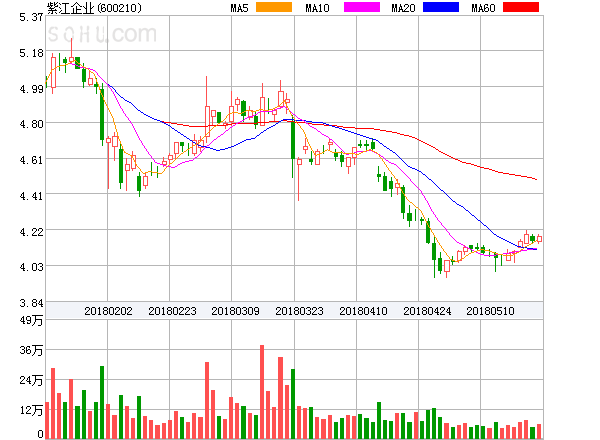The image size is (600, 440).
Task: Click the 20180223 date label
Action: (x=173, y=311)
